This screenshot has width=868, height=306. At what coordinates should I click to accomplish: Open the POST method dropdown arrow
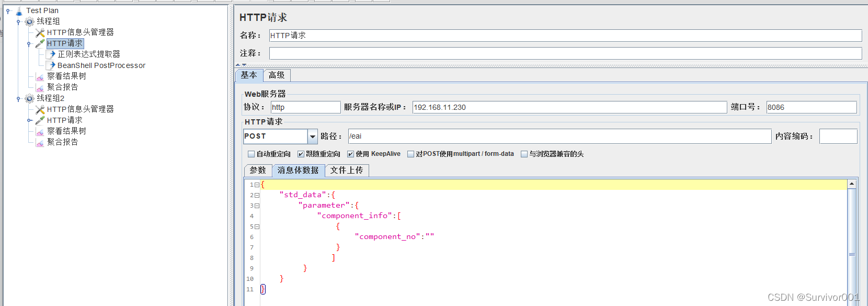coord(313,137)
